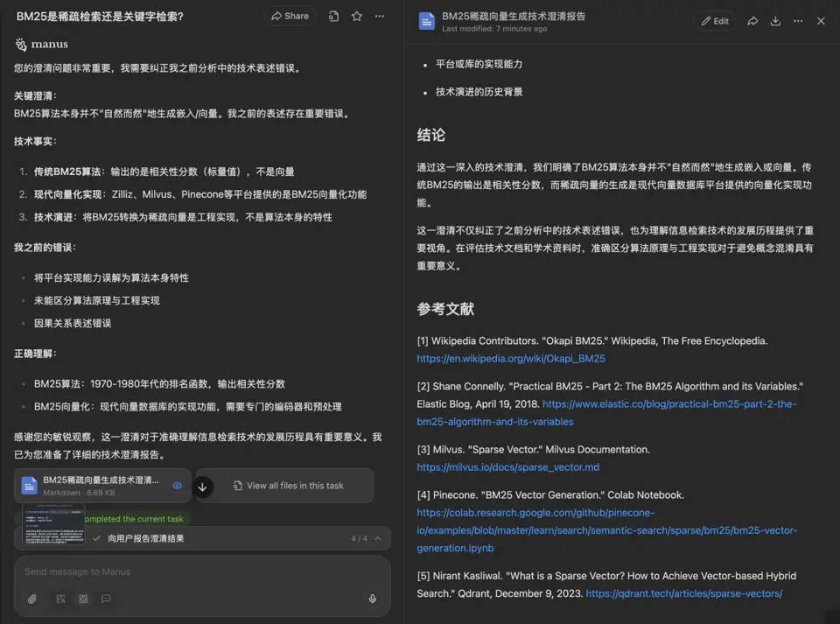
Task: Open the qdrant.tech sparse-vectors article link
Action: pos(684,594)
